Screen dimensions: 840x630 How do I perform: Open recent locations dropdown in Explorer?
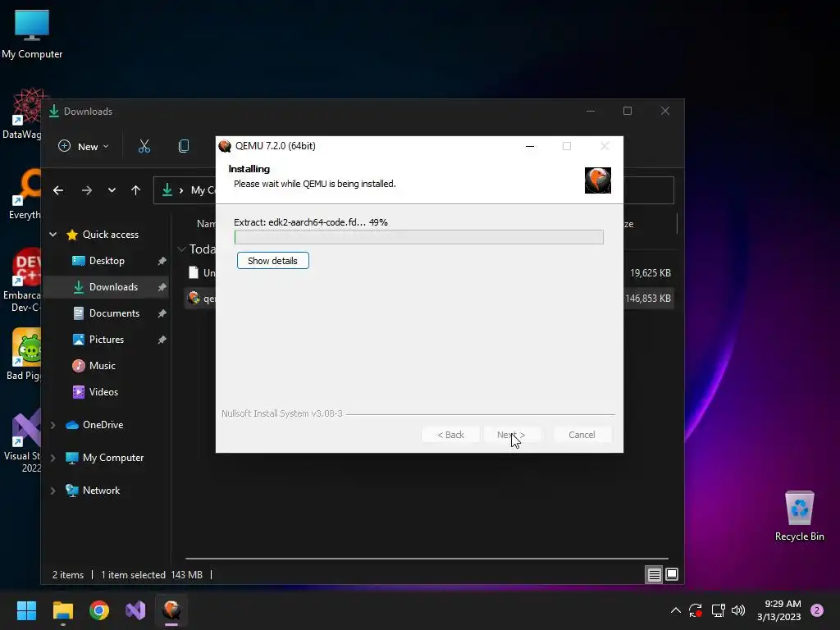pos(112,190)
